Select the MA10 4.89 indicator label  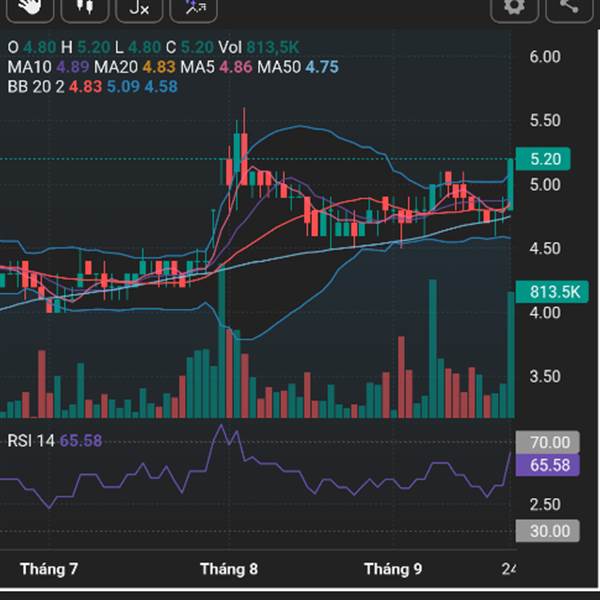pos(48,67)
